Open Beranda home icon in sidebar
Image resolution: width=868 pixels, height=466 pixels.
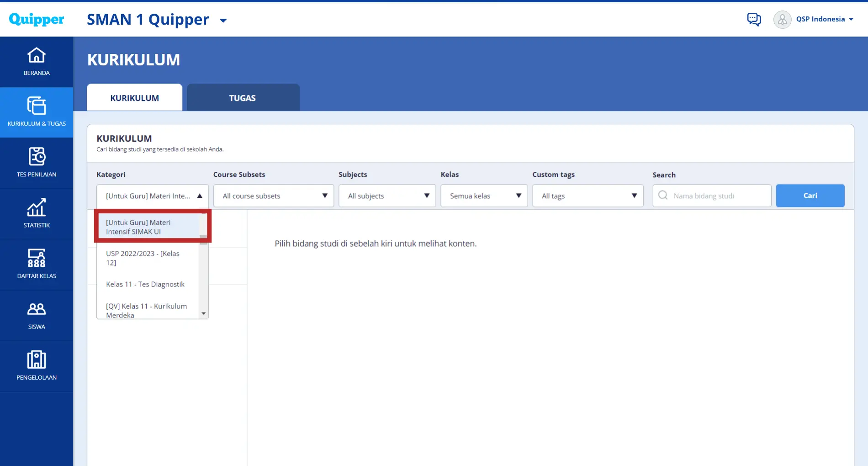pos(37,56)
